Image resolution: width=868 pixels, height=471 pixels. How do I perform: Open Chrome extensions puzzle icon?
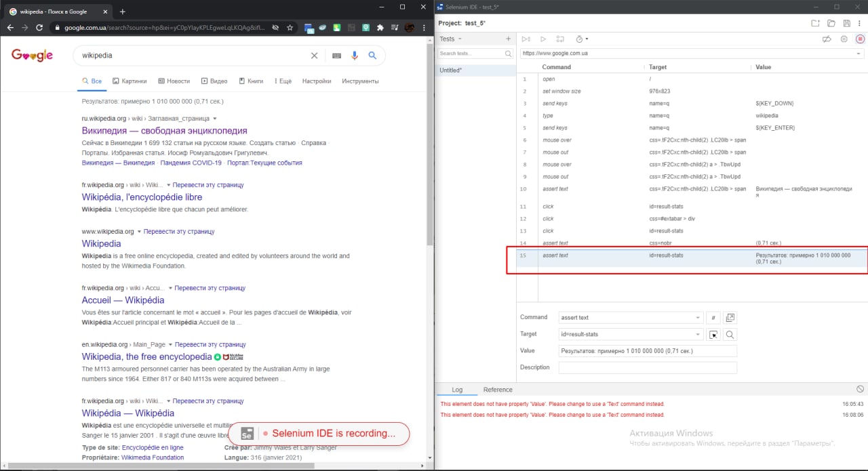pyautogui.click(x=380, y=28)
